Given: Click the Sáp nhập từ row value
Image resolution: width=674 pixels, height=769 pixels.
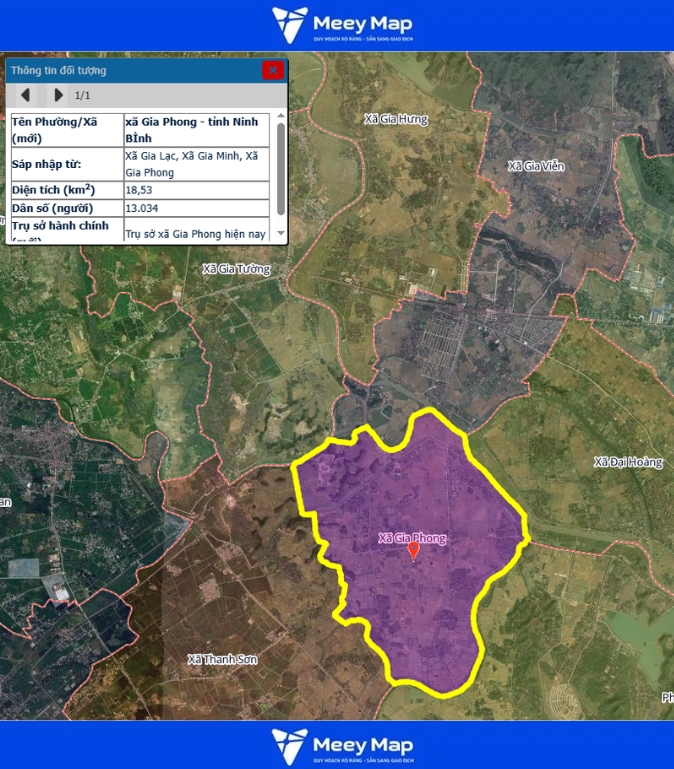Looking at the screenshot, I should coord(196,164).
